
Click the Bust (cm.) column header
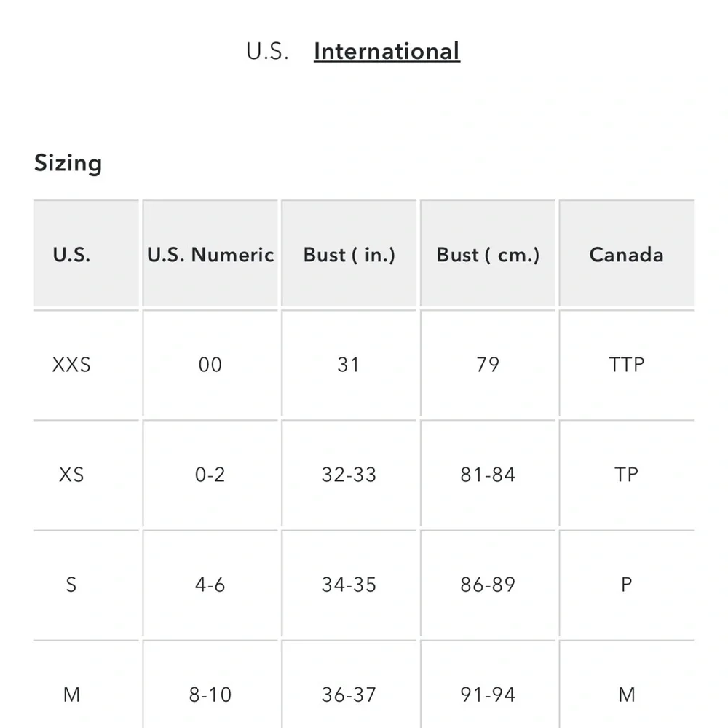(488, 255)
